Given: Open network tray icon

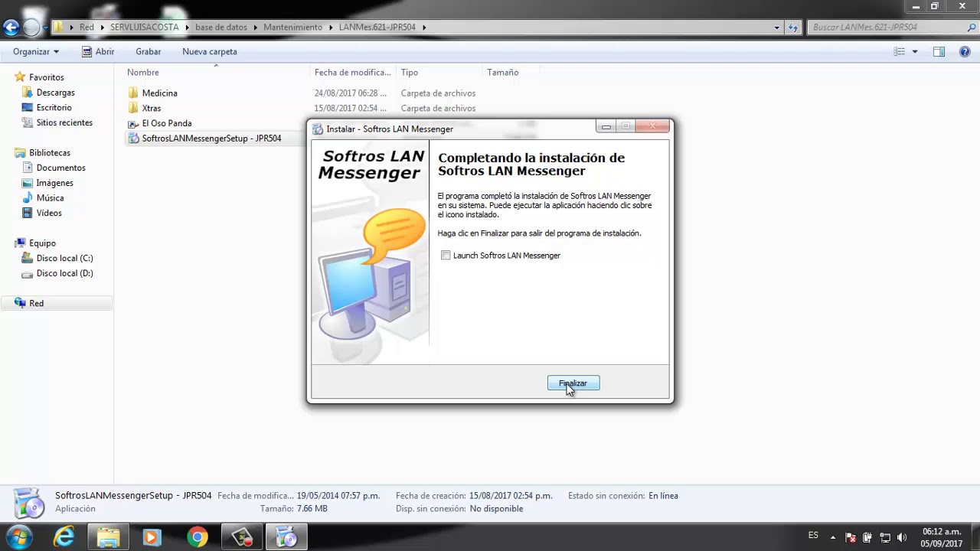Looking at the screenshot, I should tap(884, 537).
